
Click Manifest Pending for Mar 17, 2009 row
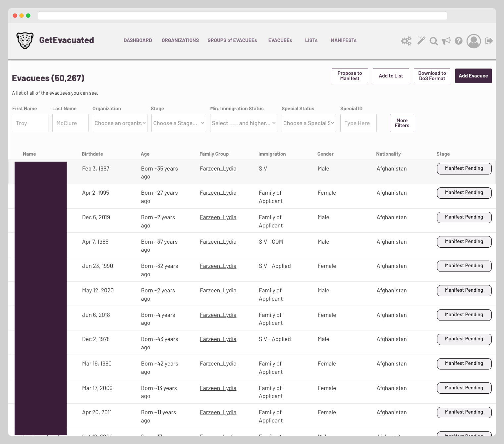[x=464, y=388]
